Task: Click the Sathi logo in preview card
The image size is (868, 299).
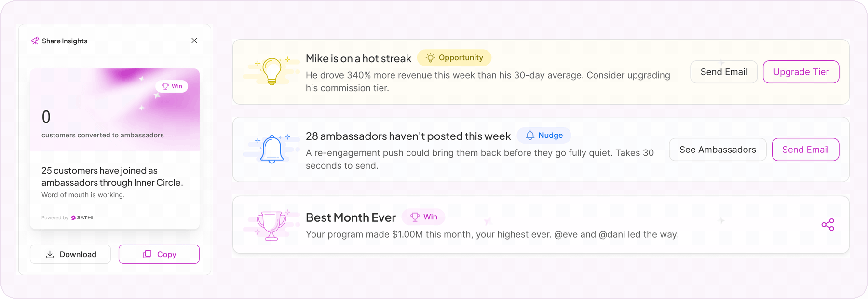Action: (x=82, y=217)
